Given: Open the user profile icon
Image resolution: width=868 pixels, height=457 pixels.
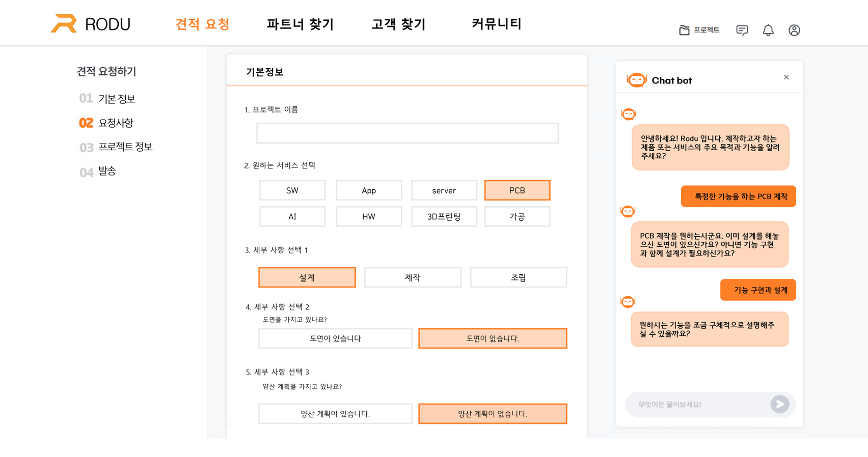Looking at the screenshot, I should [x=794, y=31].
